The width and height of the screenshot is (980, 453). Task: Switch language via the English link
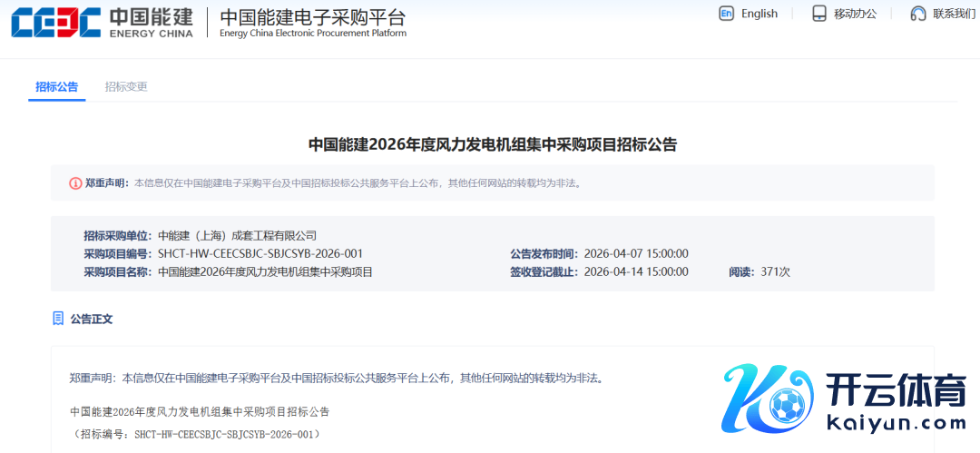pyautogui.click(x=759, y=14)
